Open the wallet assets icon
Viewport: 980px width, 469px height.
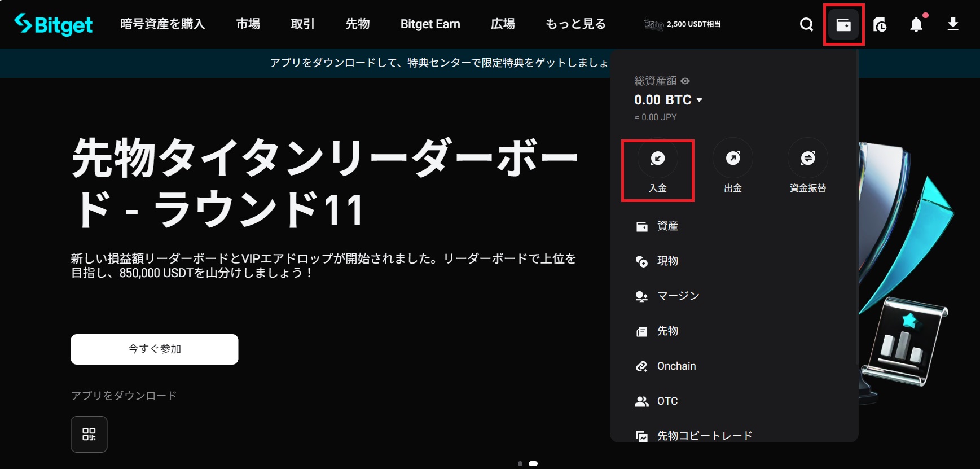pos(843,24)
